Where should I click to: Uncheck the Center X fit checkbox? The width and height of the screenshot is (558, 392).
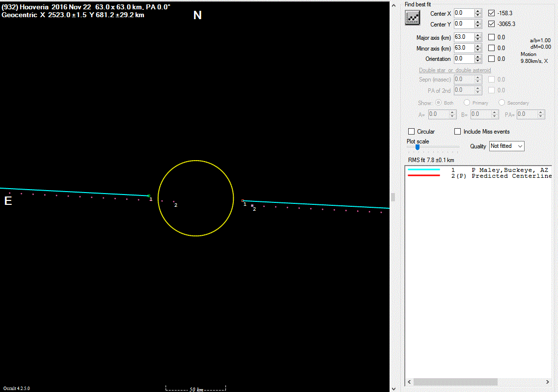point(492,13)
